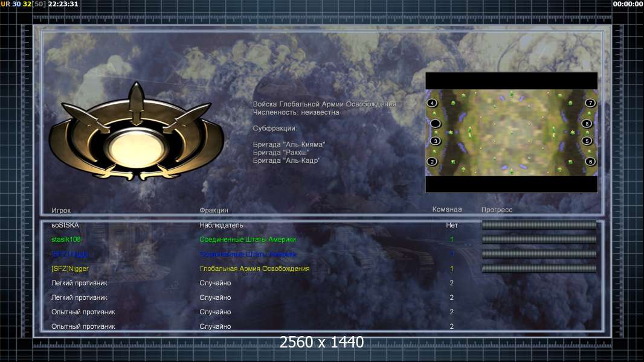Click the progress bar in stasik108 row
The width and height of the screenshot is (644, 362).
539,239
